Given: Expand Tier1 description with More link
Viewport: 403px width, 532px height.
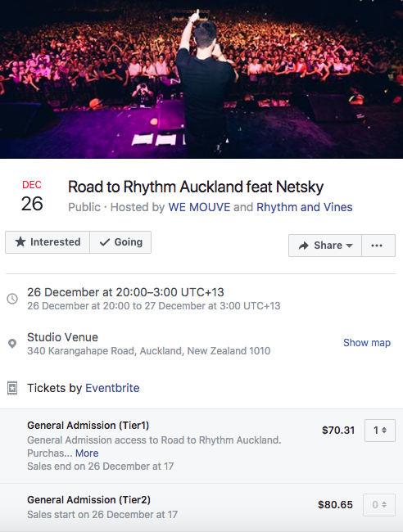Looking at the screenshot, I should (87, 453).
